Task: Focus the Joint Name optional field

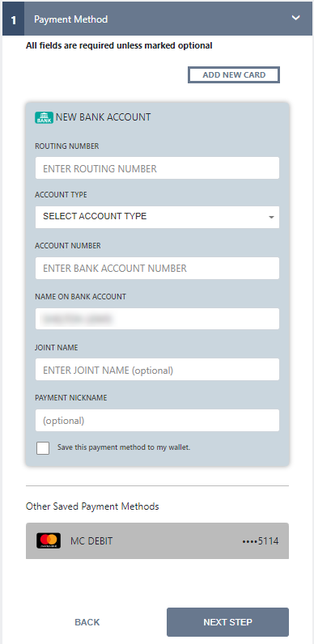Action: (157, 370)
